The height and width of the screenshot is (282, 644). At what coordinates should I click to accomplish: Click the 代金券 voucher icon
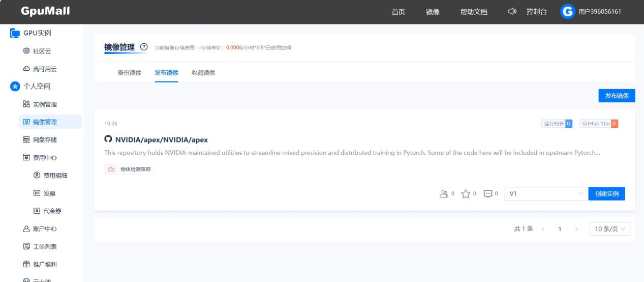click(37, 211)
